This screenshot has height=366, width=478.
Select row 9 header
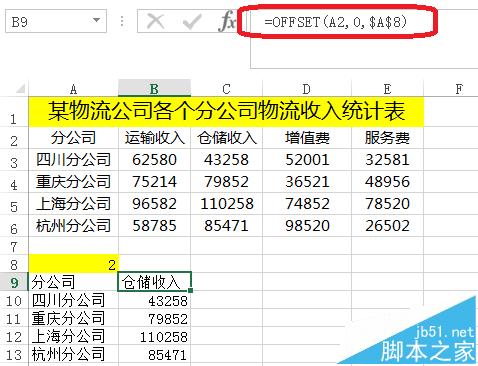14,282
